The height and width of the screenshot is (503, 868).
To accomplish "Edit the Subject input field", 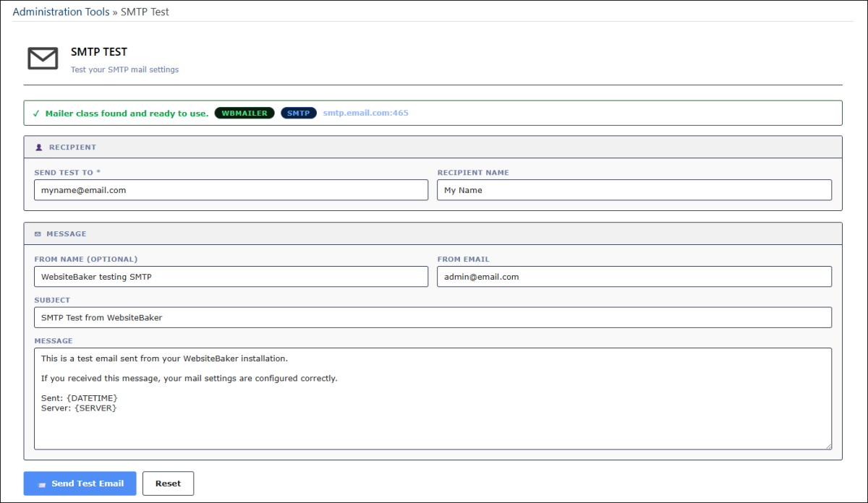I will tap(433, 317).
